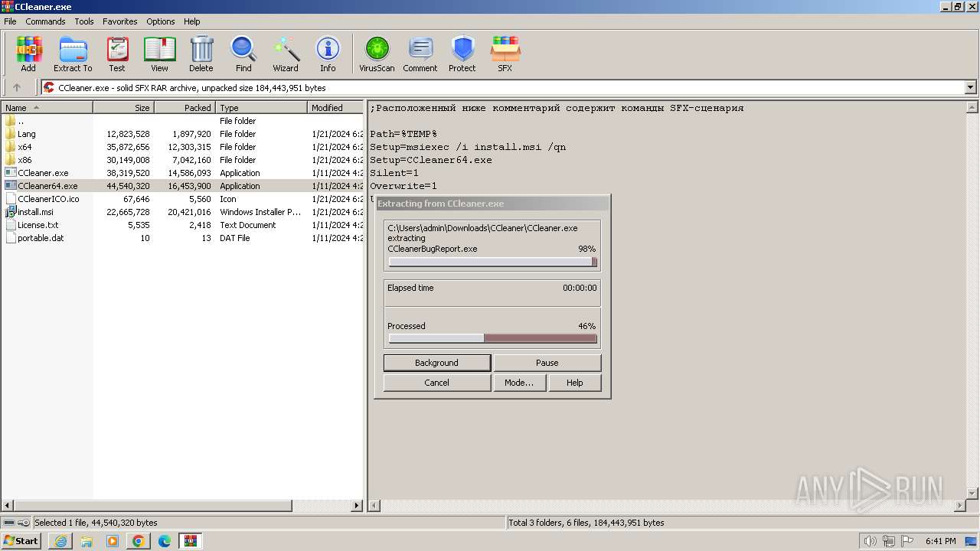The height and width of the screenshot is (551, 980).
Task: Select CCleaner.exe application row
Action: (x=182, y=173)
